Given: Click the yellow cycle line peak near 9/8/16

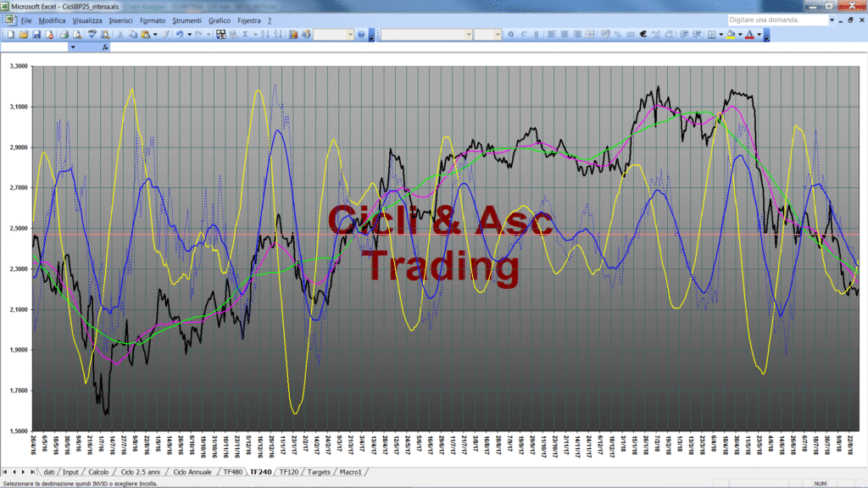Looking at the screenshot, I should [131, 90].
